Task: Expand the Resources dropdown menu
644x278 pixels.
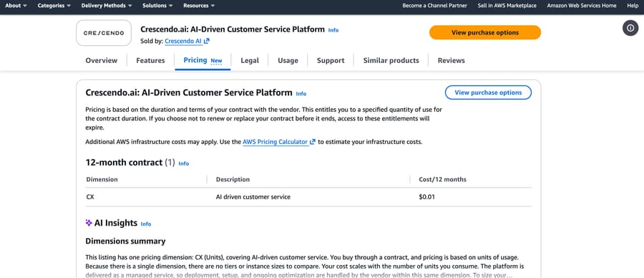Action: [x=199, y=6]
